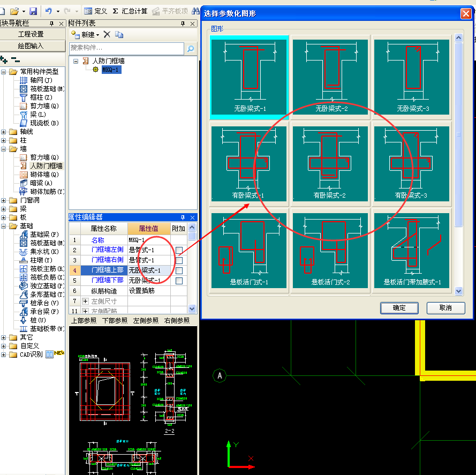The height and width of the screenshot is (475, 476).
Task: Switch to 下部参照 tab
Action: (x=115, y=320)
